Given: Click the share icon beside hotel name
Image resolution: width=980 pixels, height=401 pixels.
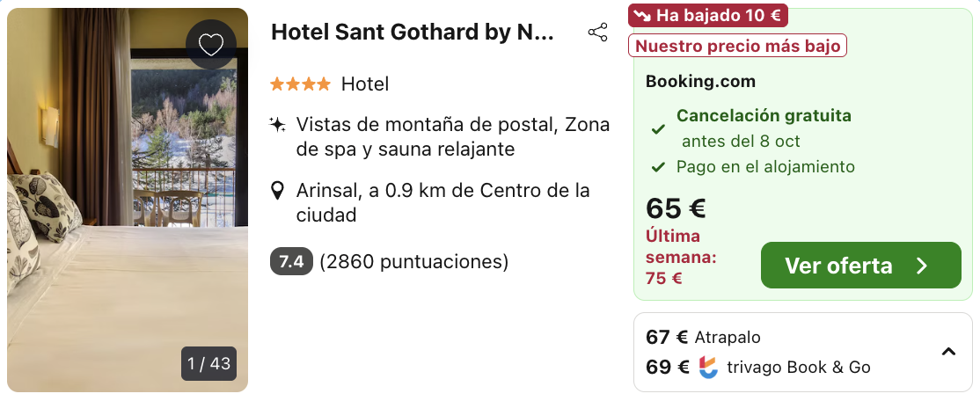Looking at the screenshot, I should 597,33.
